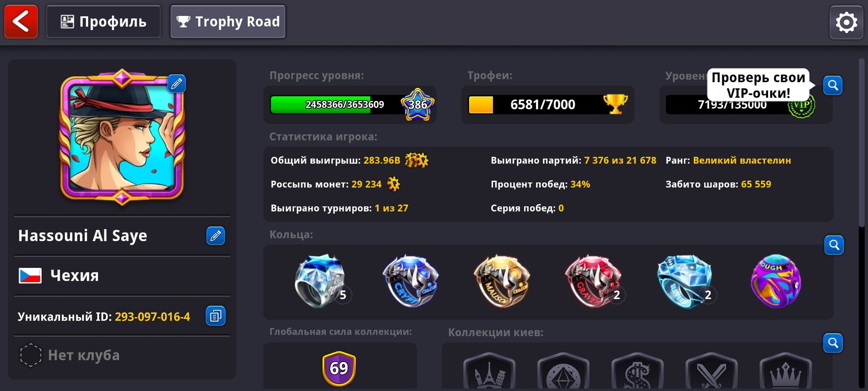
Task: Click the trophies progress bar 6581/7000
Action: pyautogui.click(x=548, y=105)
